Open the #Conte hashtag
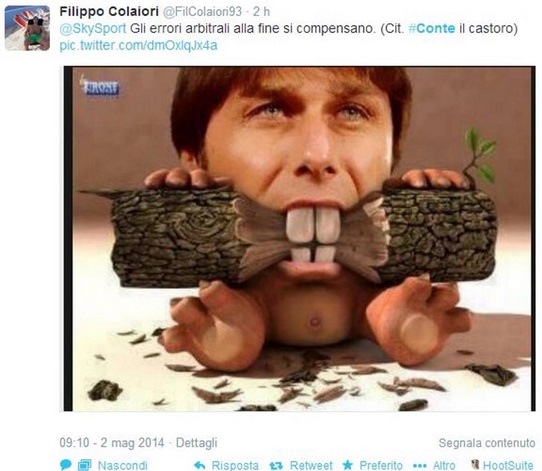 432,28
